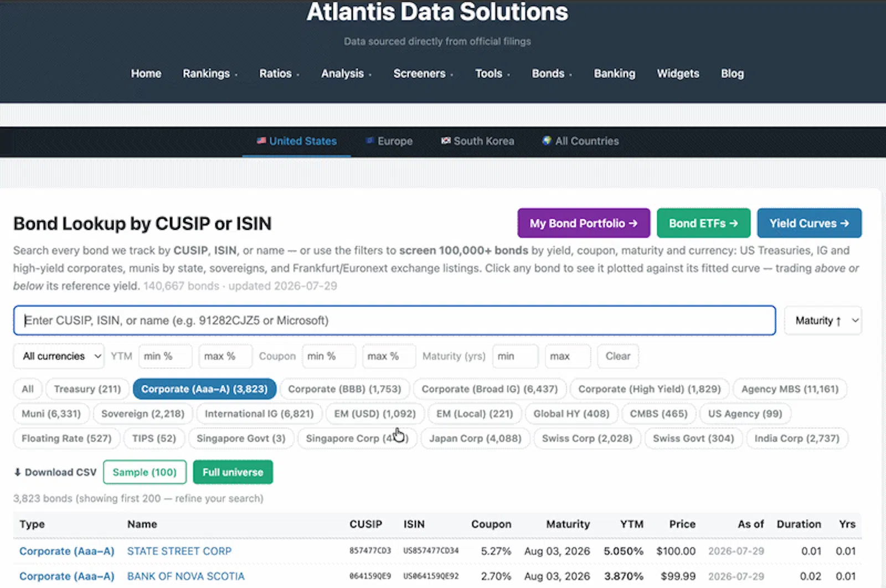Select the All bond type filter
Image resolution: width=886 pixels, height=588 pixels.
click(x=28, y=389)
